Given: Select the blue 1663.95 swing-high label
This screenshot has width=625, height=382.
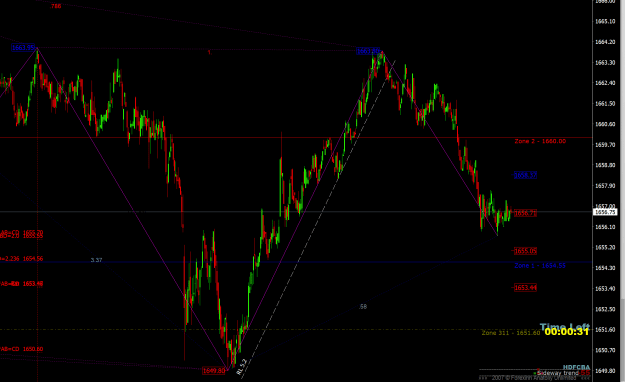Looking at the screenshot, I should click(24, 48).
